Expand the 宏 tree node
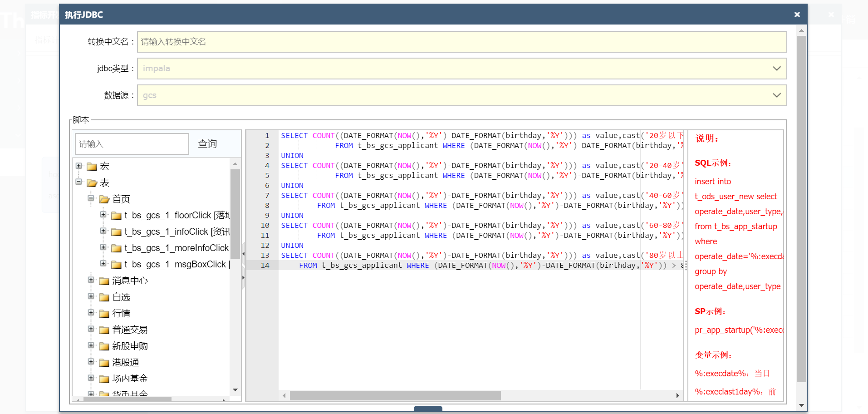Screen dimensions: 868x414 coord(79,166)
